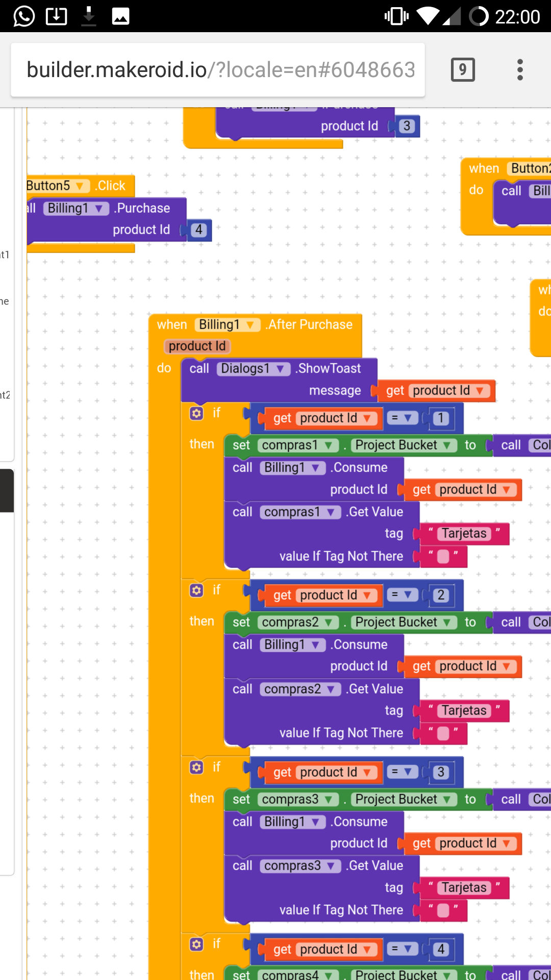Tap the boxed download-arrow notification icon in status bar
Screen dimensions: 551x980
[x=56, y=16]
